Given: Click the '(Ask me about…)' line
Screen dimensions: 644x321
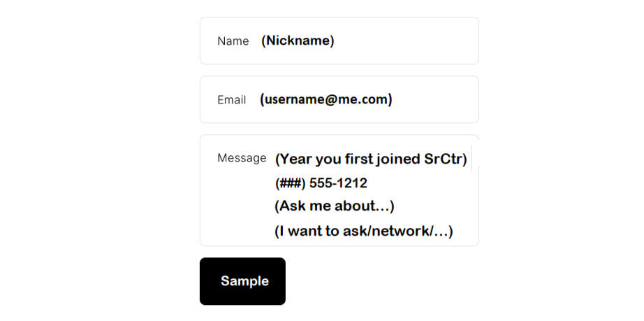Looking at the screenshot, I should click(335, 206).
